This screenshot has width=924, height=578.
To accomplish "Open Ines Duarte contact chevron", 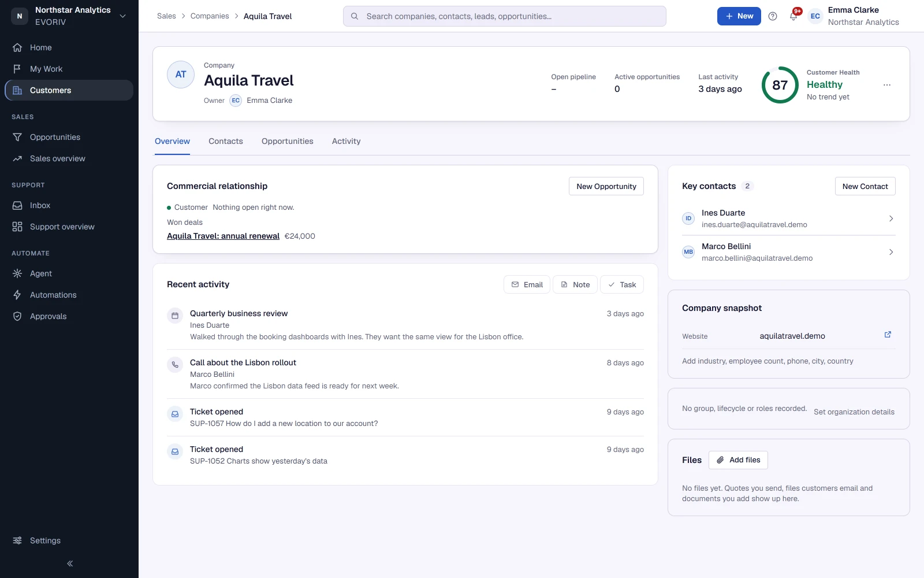I will pos(891,218).
